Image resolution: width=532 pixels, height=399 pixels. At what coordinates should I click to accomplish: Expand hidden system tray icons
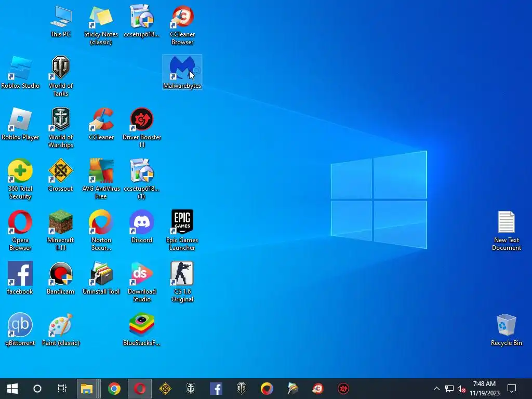click(x=436, y=389)
